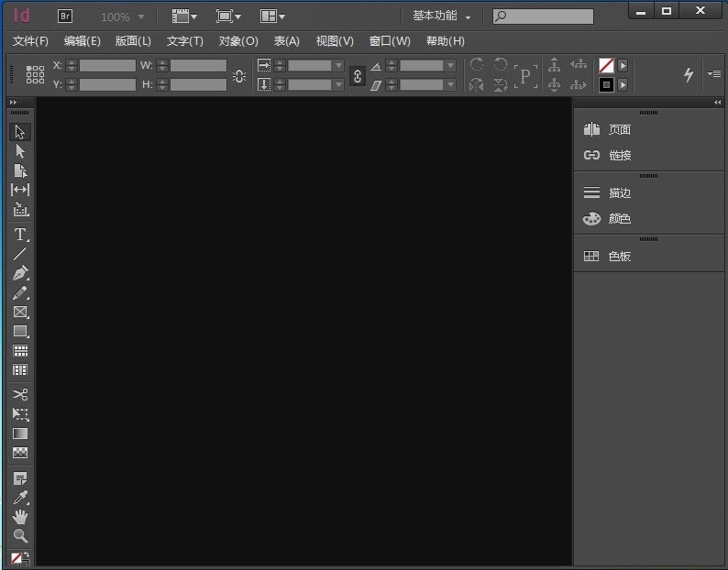Select the Pencil tool
728x570 pixels.
coord(20,293)
